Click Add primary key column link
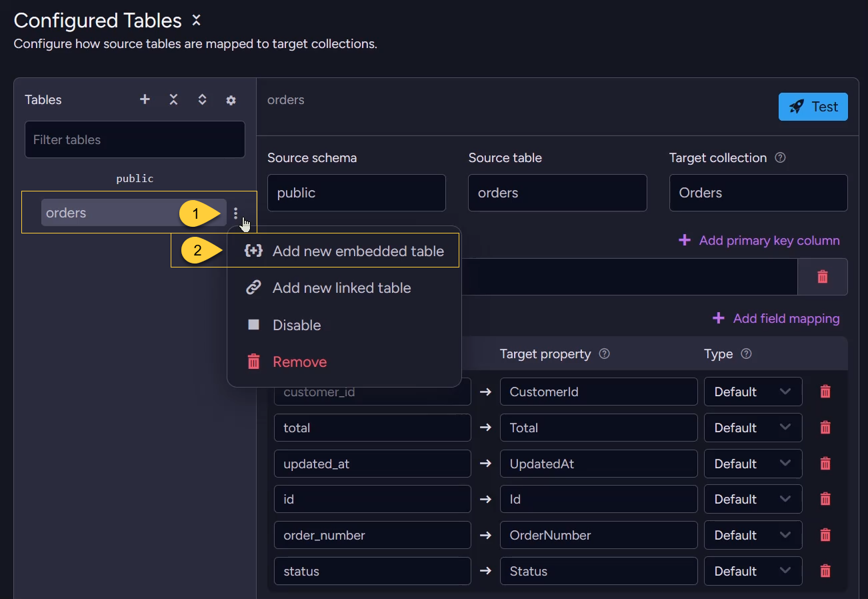 (x=759, y=241)
